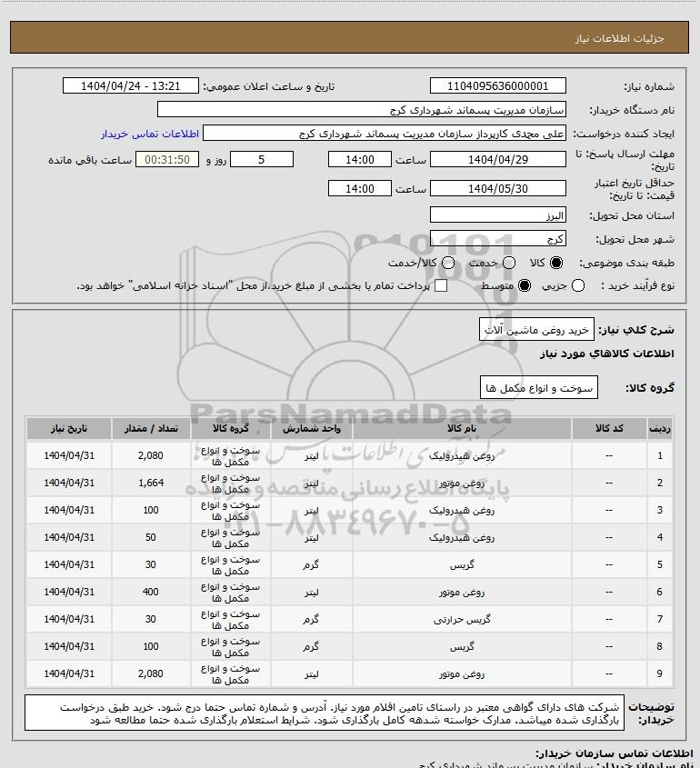Click the need description خرید روغن ماشین آلات
The width and height of the screenshot is (700, 768).
click(536, 330)
